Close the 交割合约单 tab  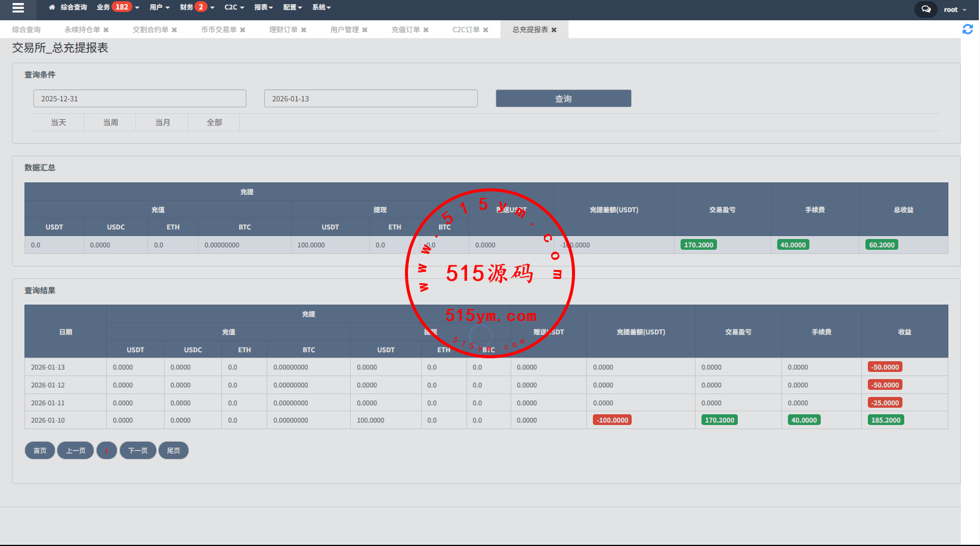pyautogui.click(x=174, y=30)
